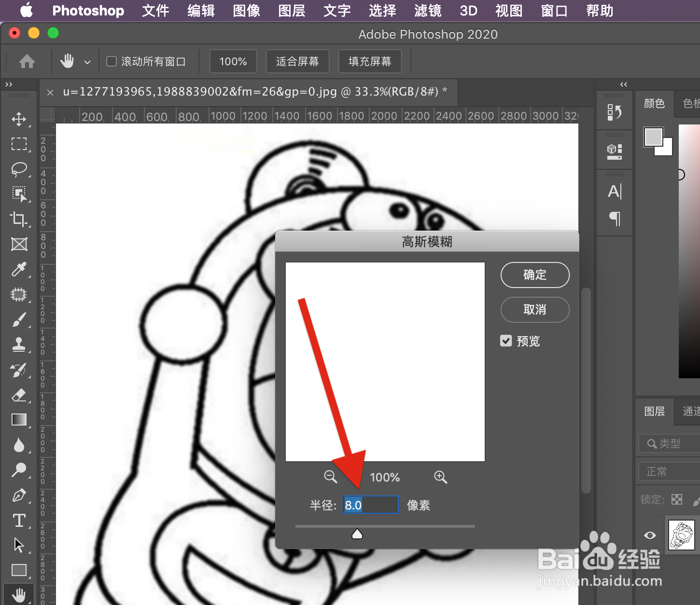Select the Eraser tool
This screenshot has height=605, width=700.
tap(19, 395)
